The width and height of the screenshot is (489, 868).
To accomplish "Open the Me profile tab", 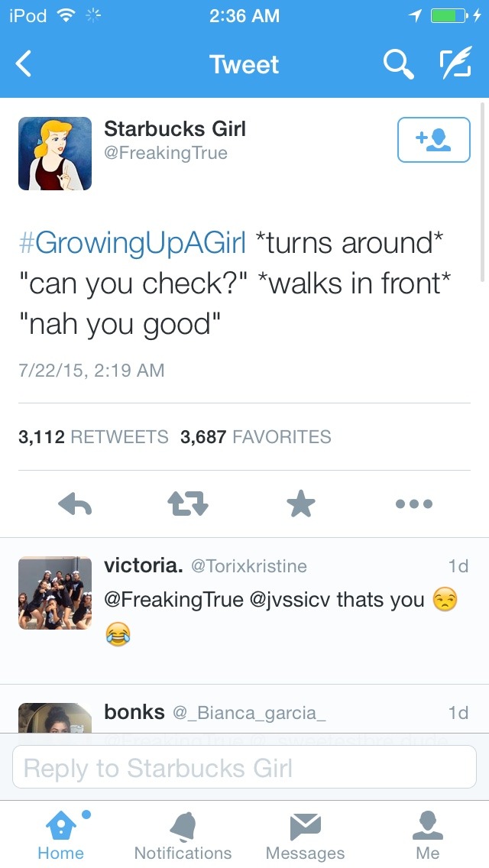I will point(428,835).
